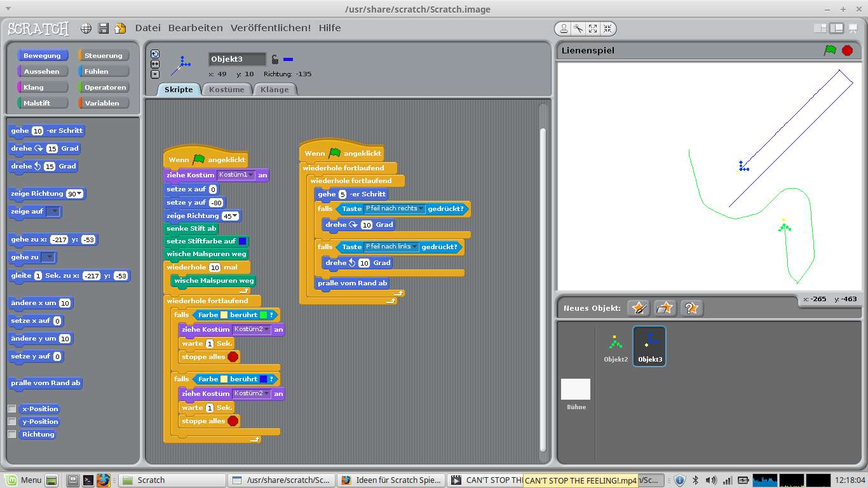Open the Pfeil nach rechts key dropdown
The width and height of the screenshot is (868, 488).
coord(394,208)
